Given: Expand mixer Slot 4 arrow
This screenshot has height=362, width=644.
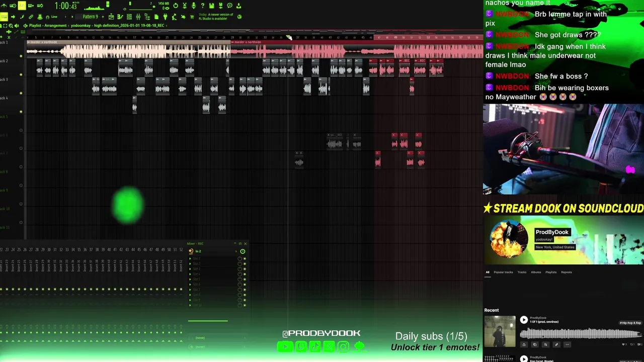Looking at the screenshot, I should tap(190, 274).
